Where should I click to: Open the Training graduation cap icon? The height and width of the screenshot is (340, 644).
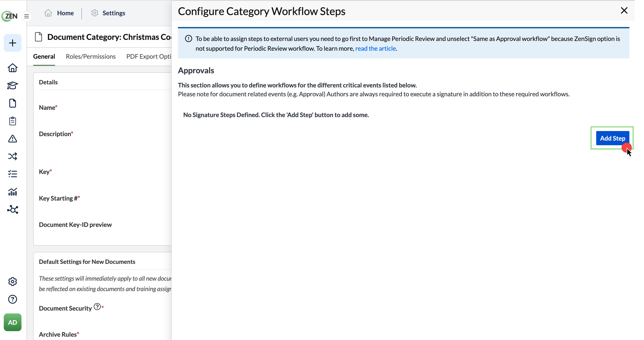tap(12, 85)
